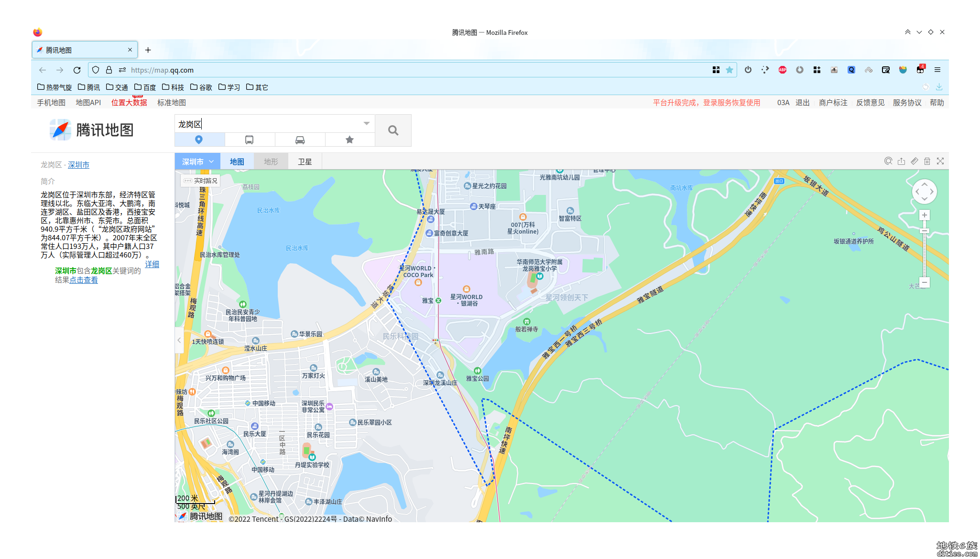Viewport: 980px width, 559px height.
Task: Click the map zoom level slider handle
Action: 925,231
